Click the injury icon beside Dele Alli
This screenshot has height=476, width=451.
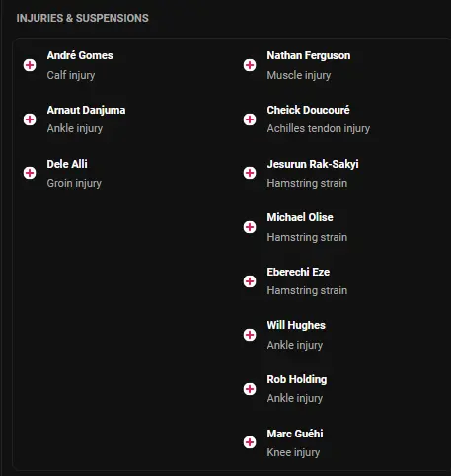click(x=30, y=173)
